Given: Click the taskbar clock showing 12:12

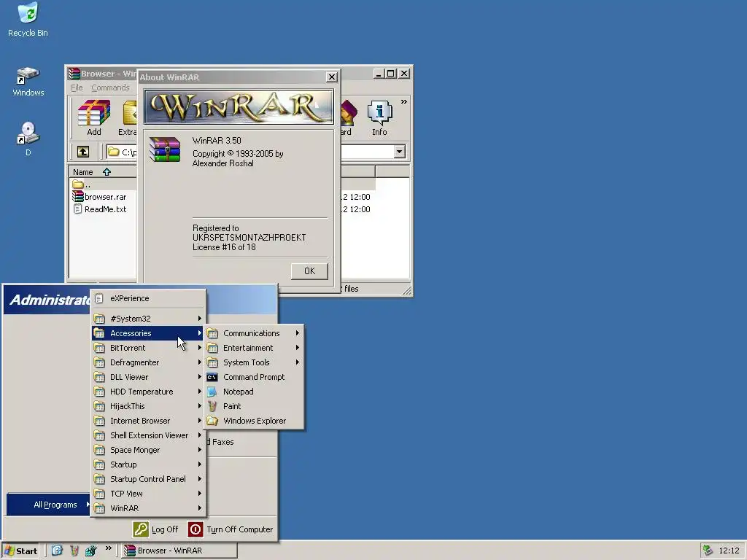Looking at the screenshot, I should (x=729, y=551).
